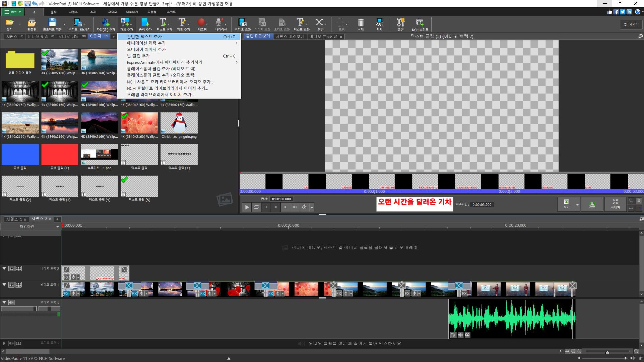Screen dimensions: 644x362
Task: Select 오버레이 이미지 추가 menu entry
Action: 179,49
